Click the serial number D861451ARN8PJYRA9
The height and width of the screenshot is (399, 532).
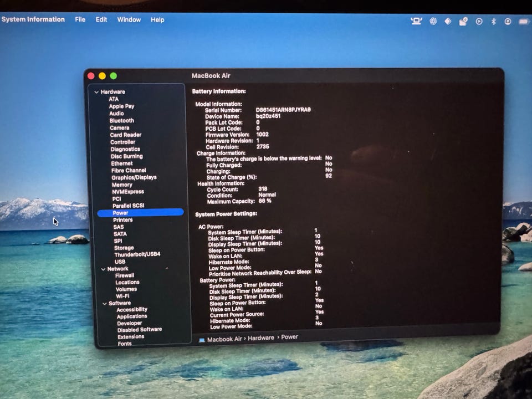(283, 110)
